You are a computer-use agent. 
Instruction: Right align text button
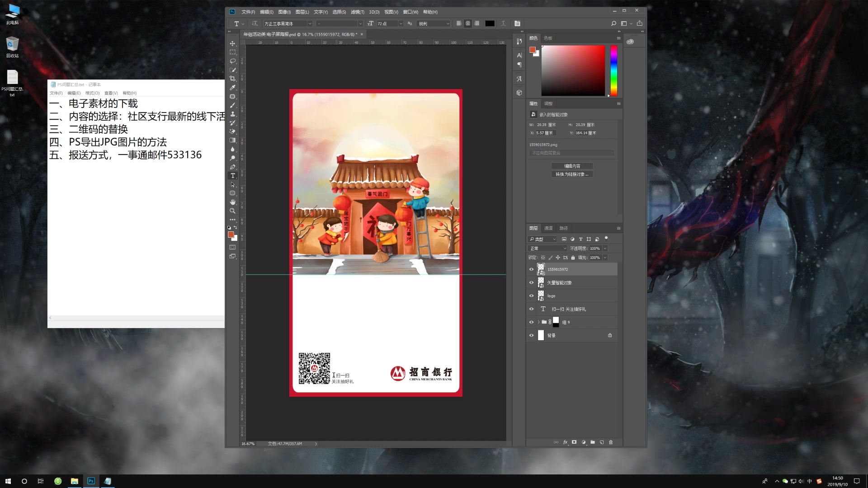tap(476, 23)
